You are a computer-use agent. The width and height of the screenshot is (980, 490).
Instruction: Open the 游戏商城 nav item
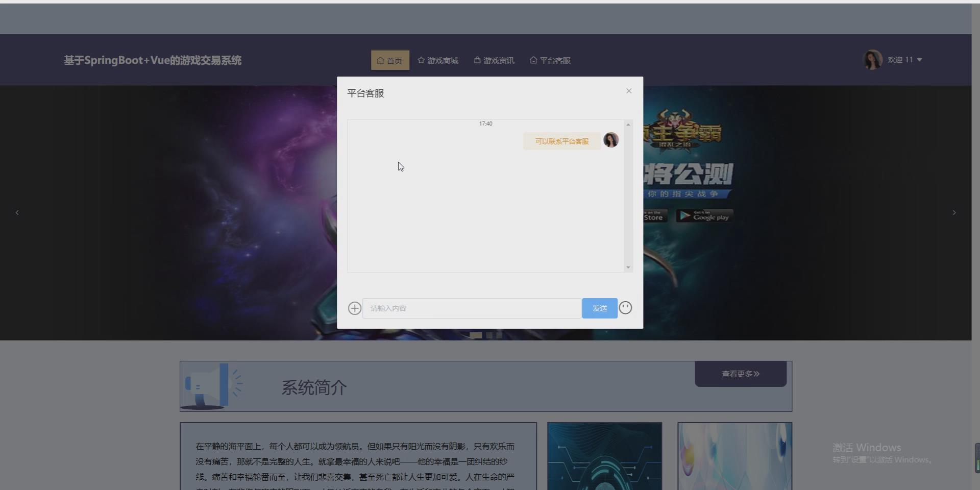pos(438,60)
